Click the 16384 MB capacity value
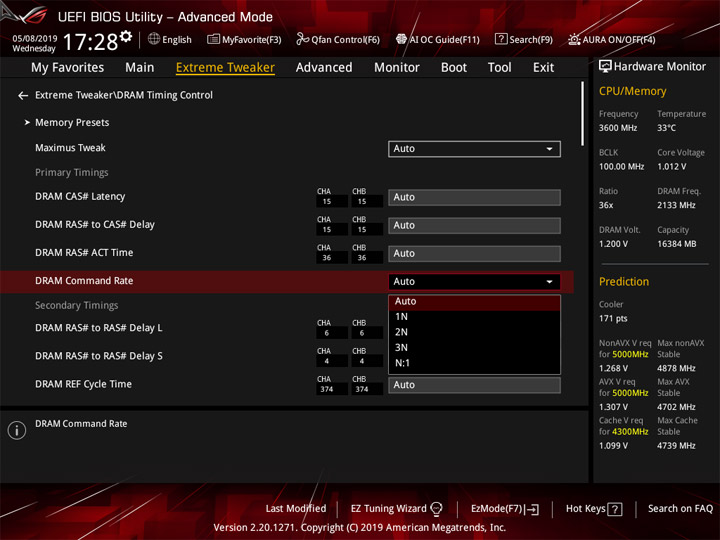Image resolution: width=720 pixels, height=540 pixels. (x=676, y=244)
